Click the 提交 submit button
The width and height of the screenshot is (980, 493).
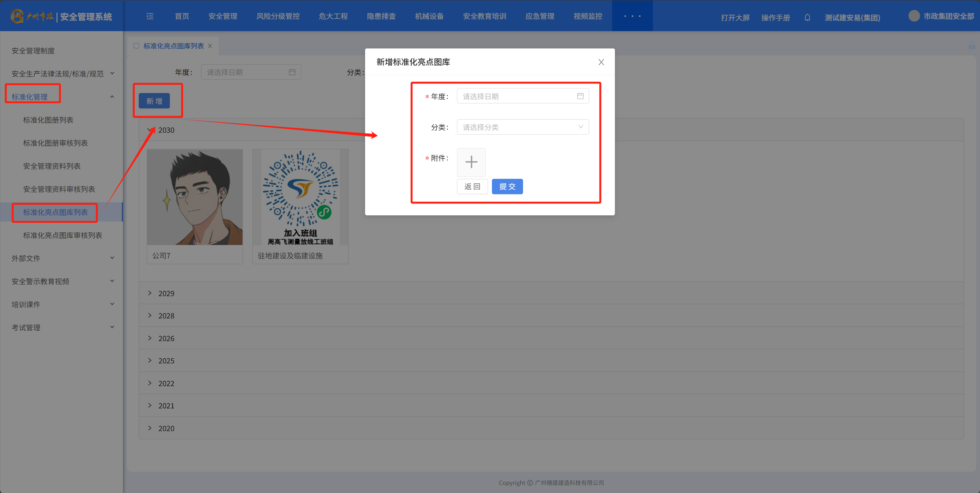tap(507, 187)
